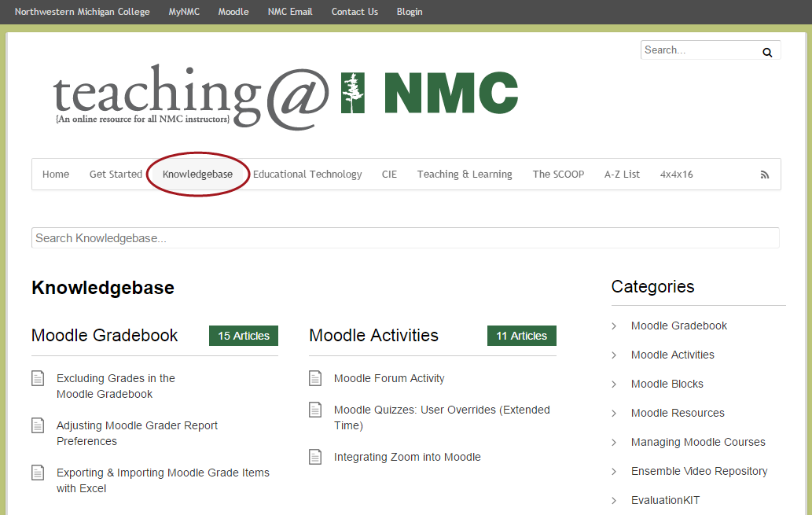Select the Knowledgebase menu item

click(197, 174)
